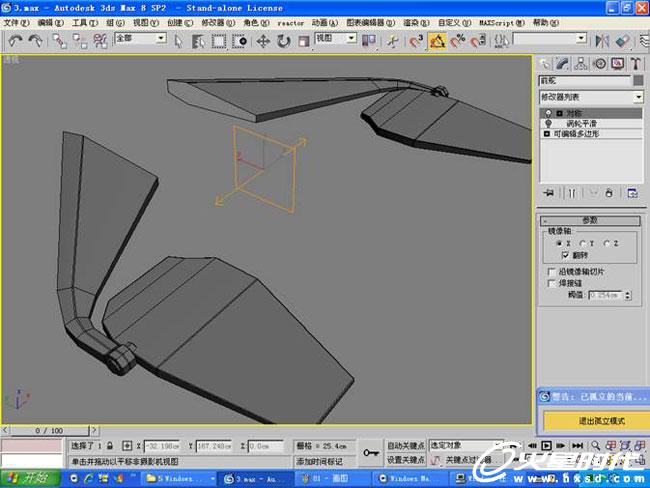Toggle the highlighted Angle Snap icon
650x488 pixels.
coord(437,41)
